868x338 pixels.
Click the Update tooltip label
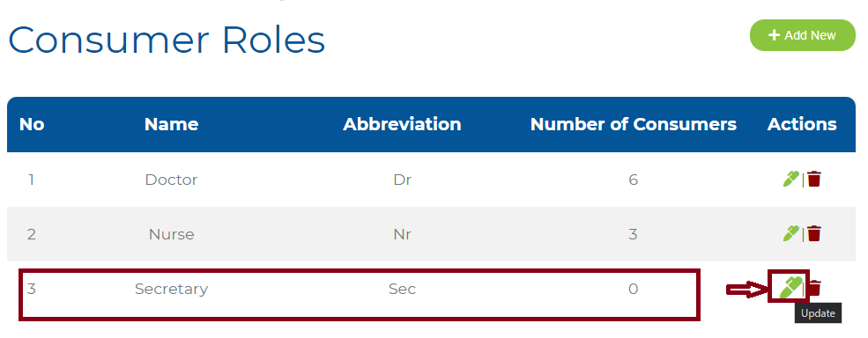818,313
